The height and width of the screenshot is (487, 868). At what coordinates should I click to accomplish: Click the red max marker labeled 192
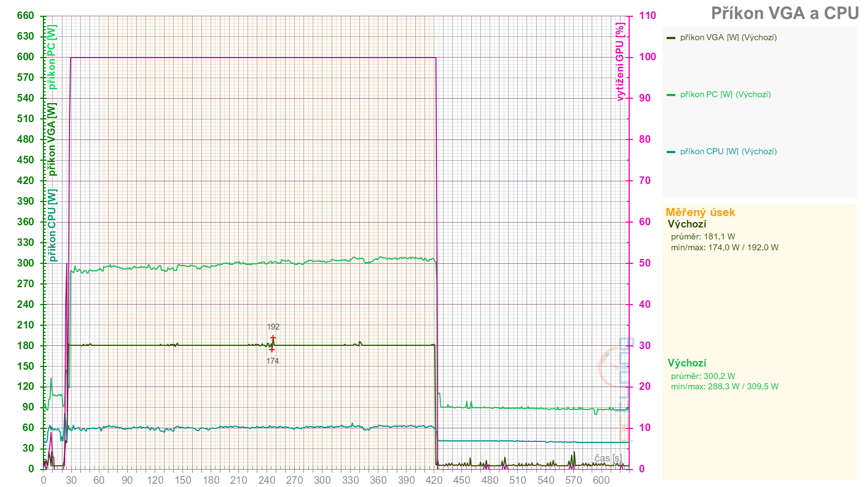tap(273, 338)
